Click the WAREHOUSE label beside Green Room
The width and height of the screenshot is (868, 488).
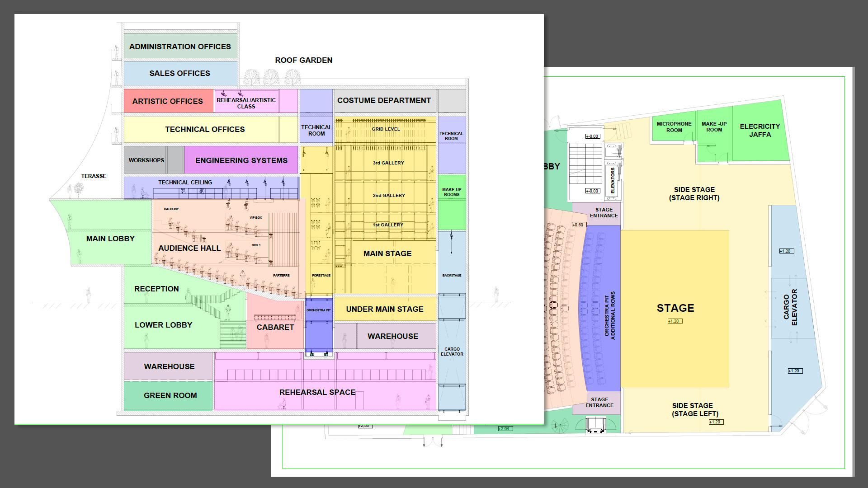(x=169, y=366)
